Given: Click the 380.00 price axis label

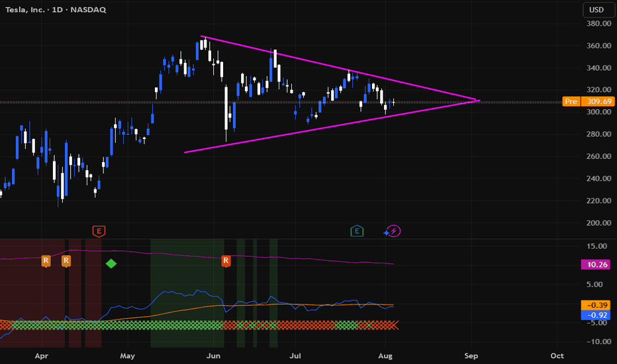Looking at the screenshot, I should (598, 24).
